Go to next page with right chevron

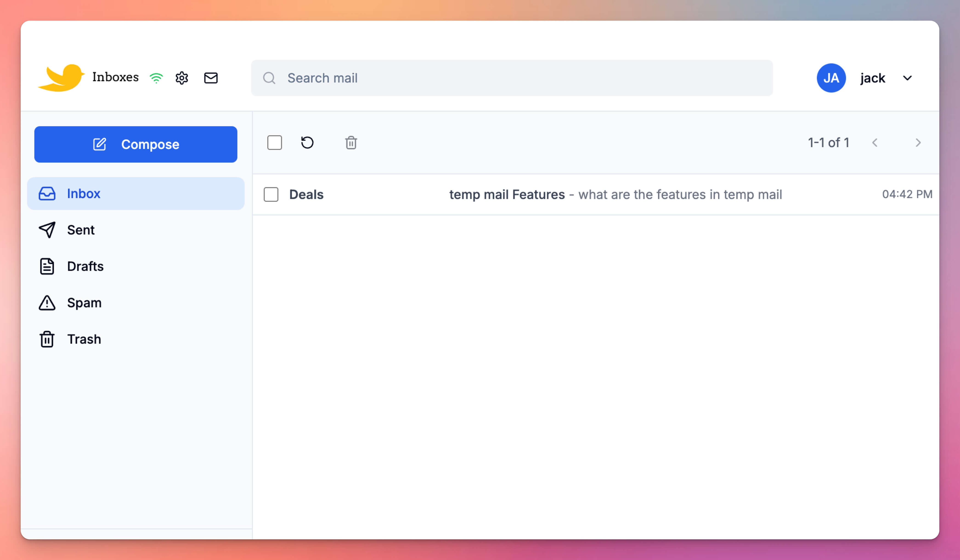(918, 143)
